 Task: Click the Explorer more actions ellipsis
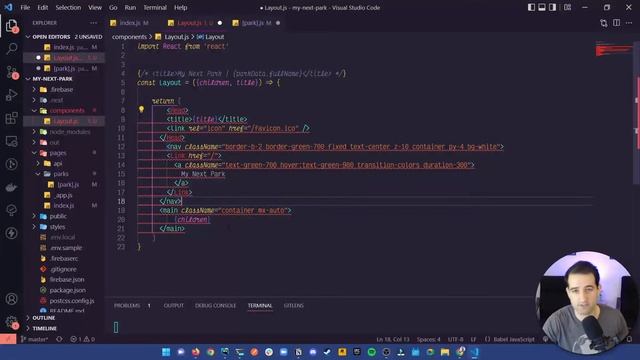click(x=93, y=23)
